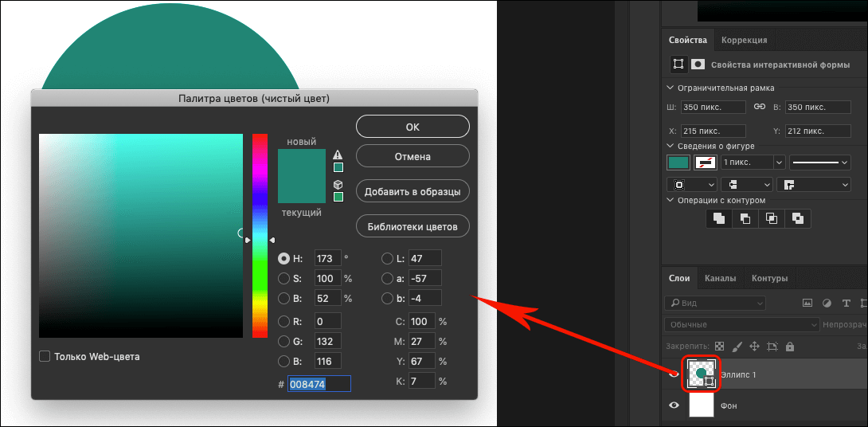Click the hex color field 008474
The image size is (868, 427).
pyautogui.click(x=319, y=384)
